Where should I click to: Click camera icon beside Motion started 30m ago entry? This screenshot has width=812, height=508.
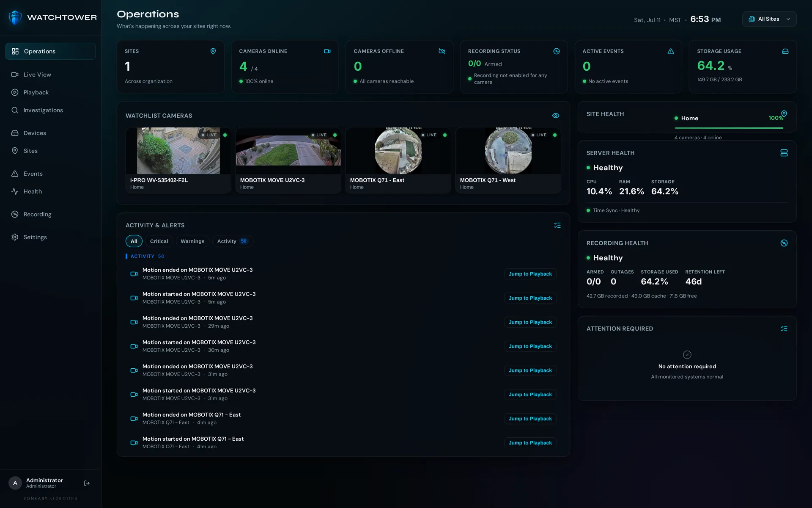point(134,346)
